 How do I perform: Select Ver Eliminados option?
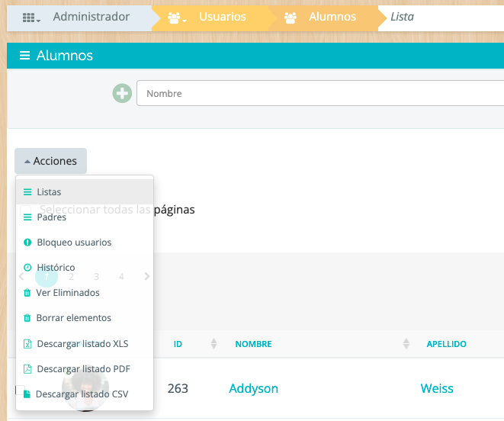pyautogui.click(x=85, y=293)
